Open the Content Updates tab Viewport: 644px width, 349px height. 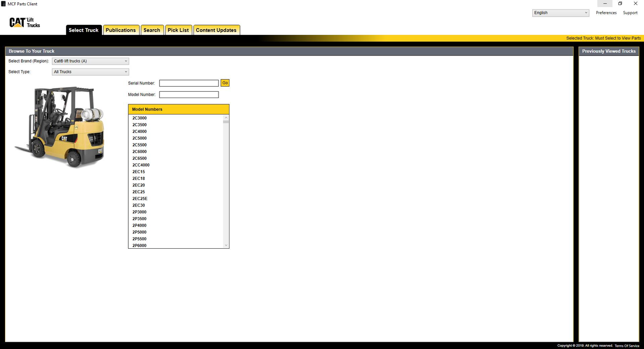click(x=216, y=30)
